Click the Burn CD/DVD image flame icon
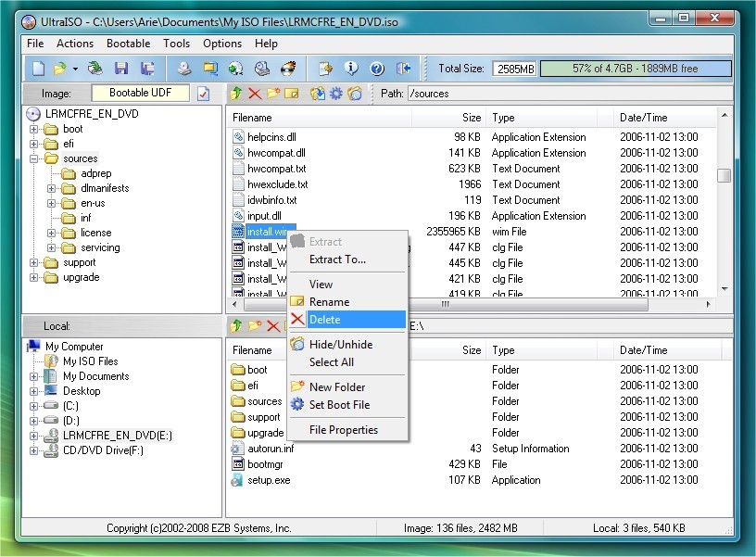756x557 pixels. [x=288, y=69]
